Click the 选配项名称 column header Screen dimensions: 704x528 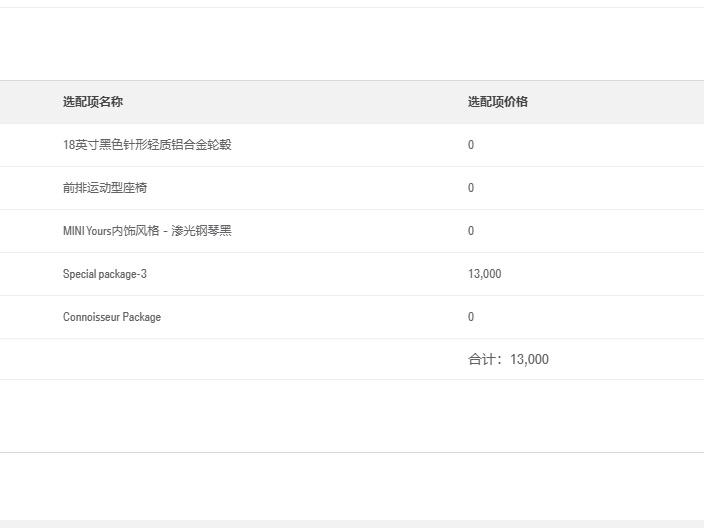[x=92, y=102]
